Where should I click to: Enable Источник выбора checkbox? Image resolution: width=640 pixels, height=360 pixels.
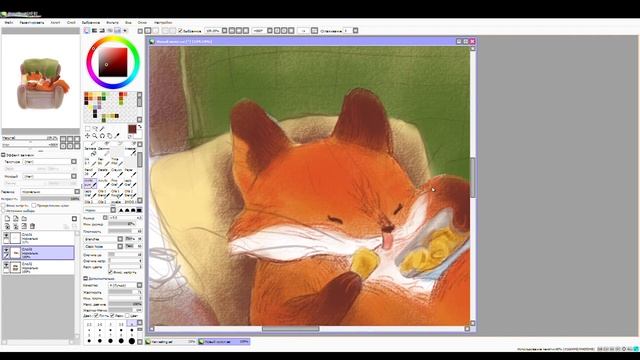pyautogui.click(x=3, y=211)
